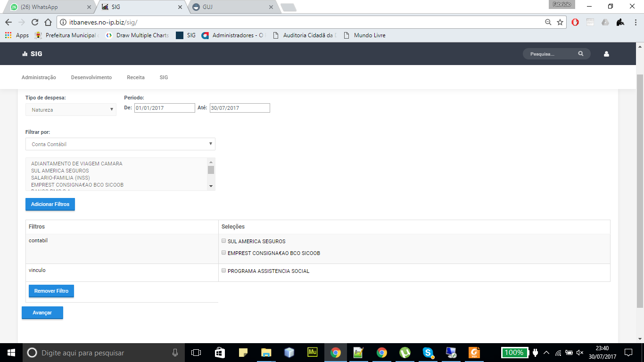Open the Tipo de despesa Natureza dropdown

(x=71, y=110)
